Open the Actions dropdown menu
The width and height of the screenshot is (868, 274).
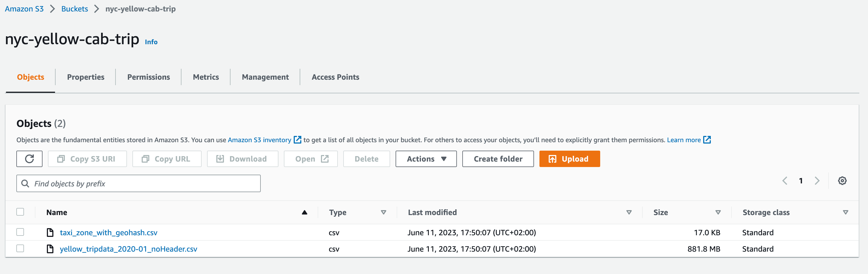point(426,159)
